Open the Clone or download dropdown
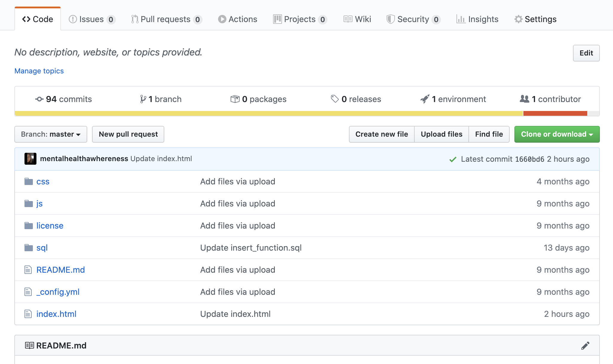Screen dimensions: 613x364 coord(557,134)
